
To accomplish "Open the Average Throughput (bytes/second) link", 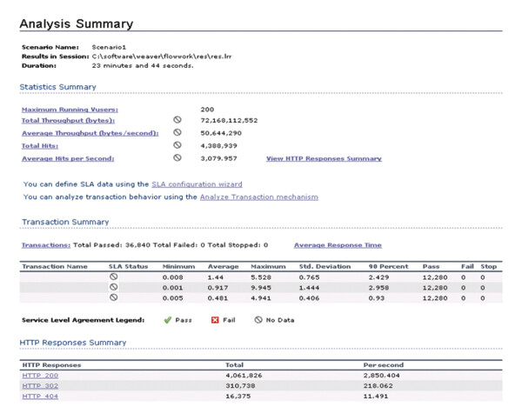I will 90,133.
